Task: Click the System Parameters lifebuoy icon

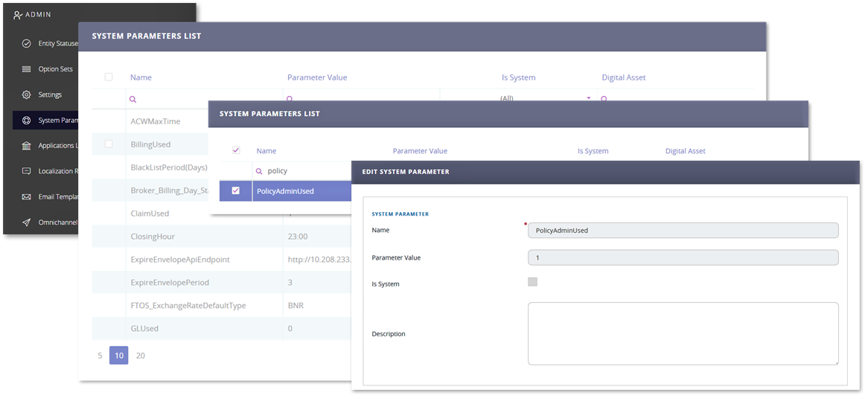Action: (x=26, y=121)
